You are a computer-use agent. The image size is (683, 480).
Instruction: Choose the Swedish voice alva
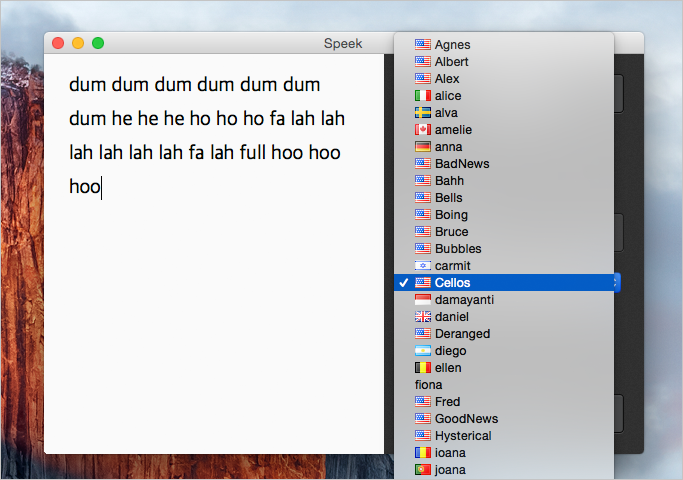pyautogui.click(x=504, y=112)
